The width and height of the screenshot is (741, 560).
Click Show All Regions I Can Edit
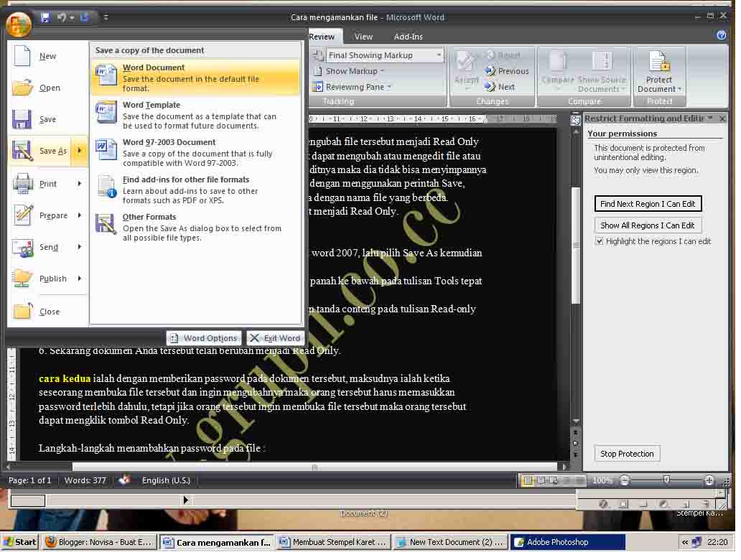click(648, 226)
